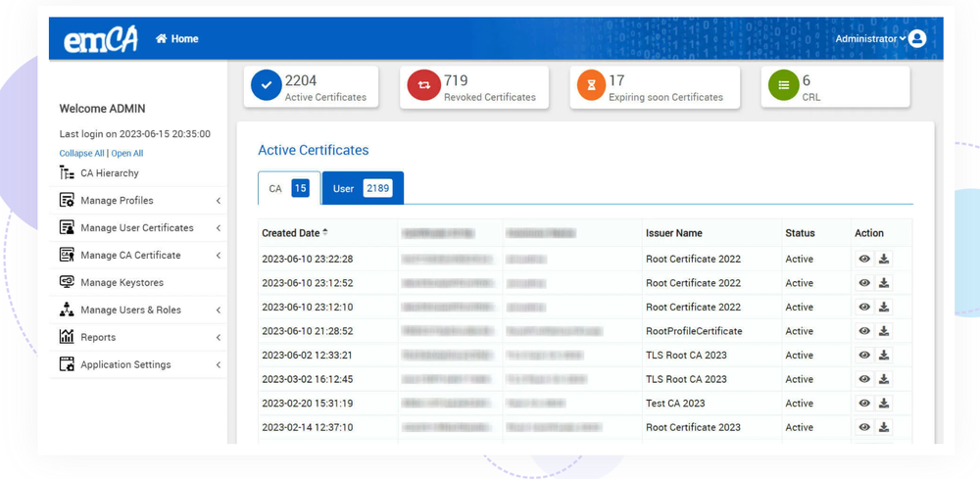Select the CA tab with 15
The image size is (980, 479).
[x=289, y=188]
